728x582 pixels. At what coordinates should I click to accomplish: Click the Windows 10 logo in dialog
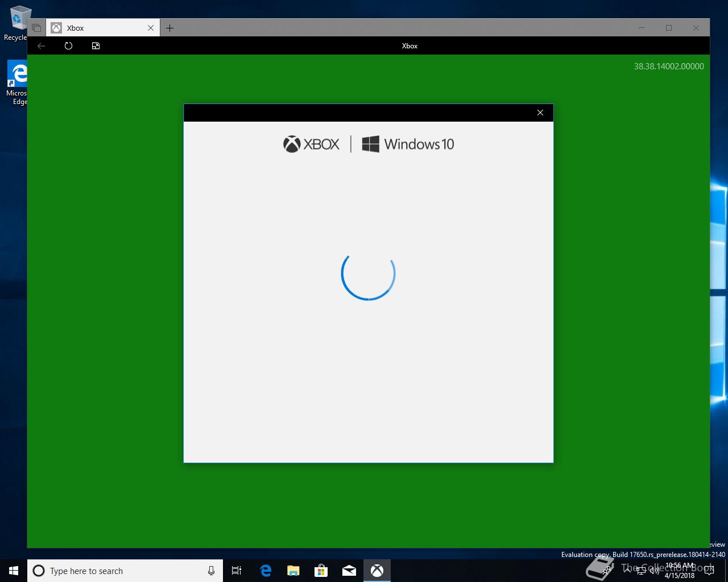pyautogui.click(x=408, y=144)
